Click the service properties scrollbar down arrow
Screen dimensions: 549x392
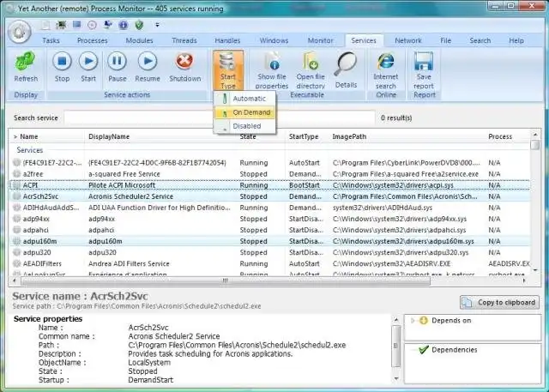[x=396, y=378]
